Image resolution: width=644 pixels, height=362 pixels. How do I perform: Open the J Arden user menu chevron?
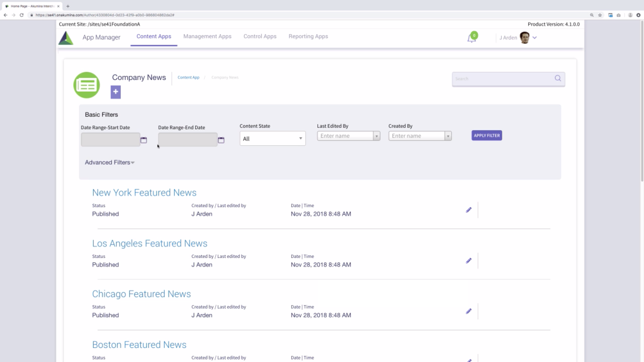point(535,38)
